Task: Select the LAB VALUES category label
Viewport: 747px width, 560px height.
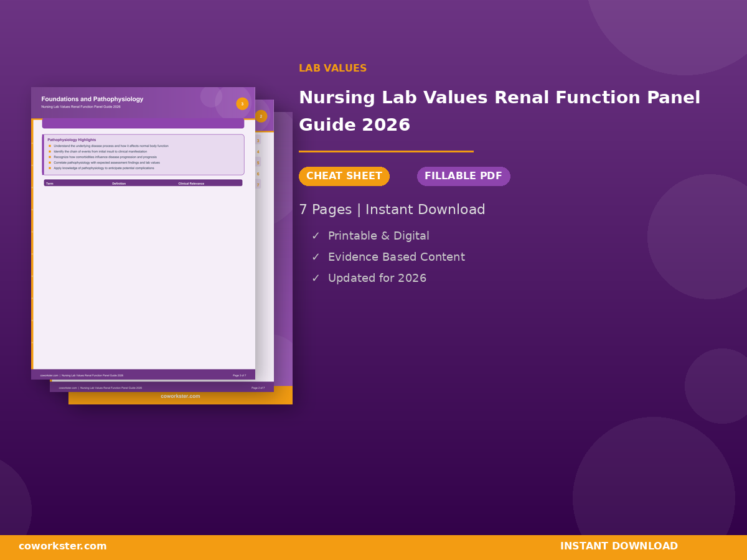Action: pos(333,68)
